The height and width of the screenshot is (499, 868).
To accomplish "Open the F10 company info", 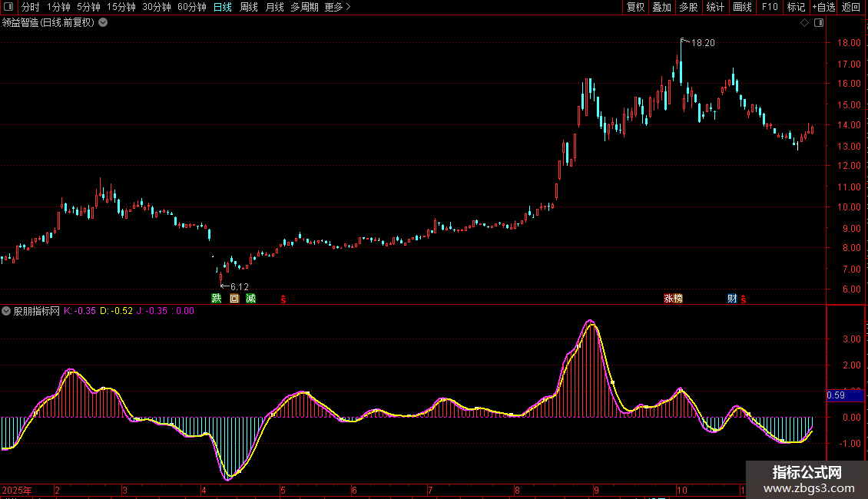I will click(x=770, y=7).
